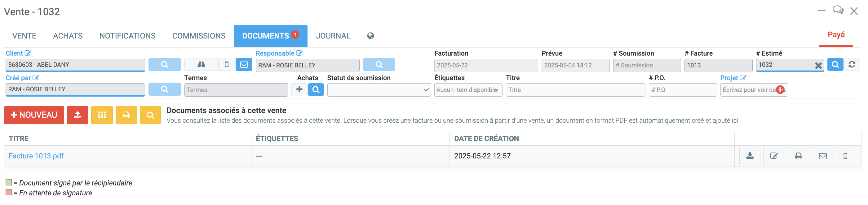The height and width of the screenshot is (205, 868).
Task: Click the upload document red button
Action: pos(77,115)
